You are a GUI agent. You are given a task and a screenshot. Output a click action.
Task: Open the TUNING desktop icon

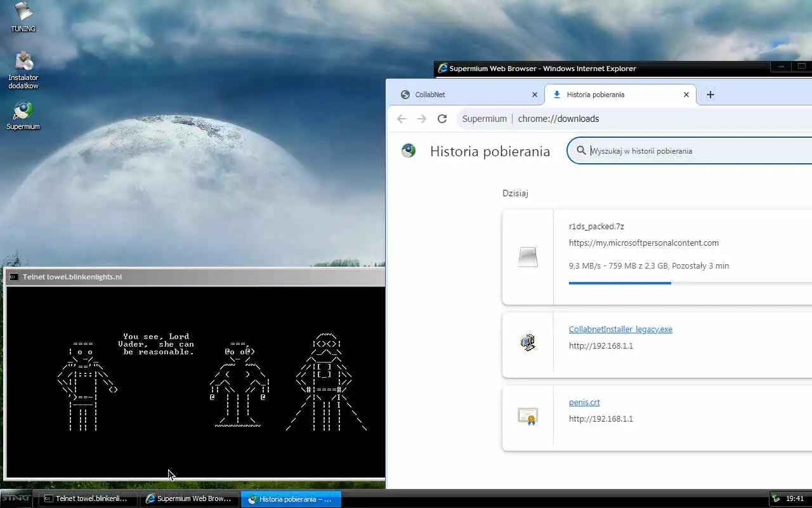click(x=23, y=17)
